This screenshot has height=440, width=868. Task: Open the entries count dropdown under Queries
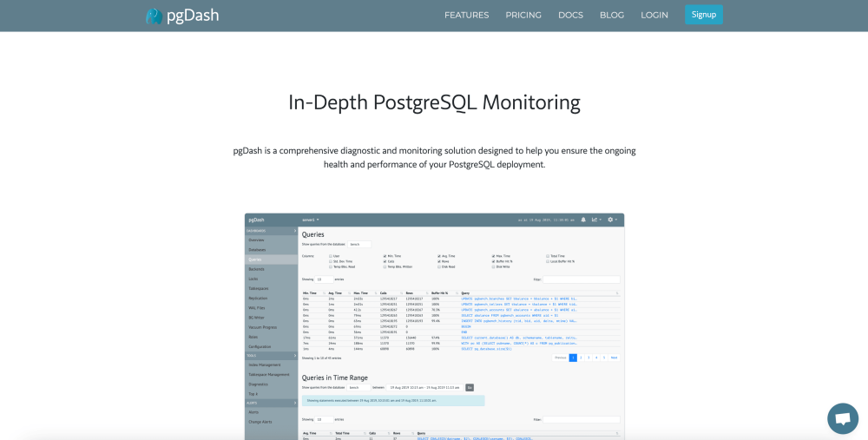(x=325, y=279)
